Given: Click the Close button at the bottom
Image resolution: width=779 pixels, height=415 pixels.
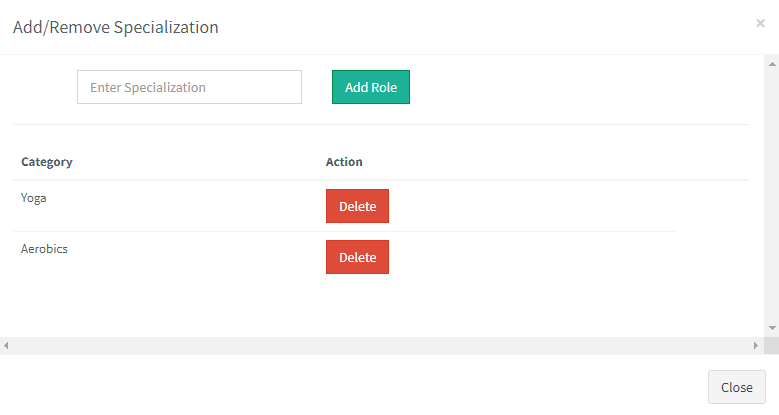Looking at the screenshot, I should pos(736,387).
